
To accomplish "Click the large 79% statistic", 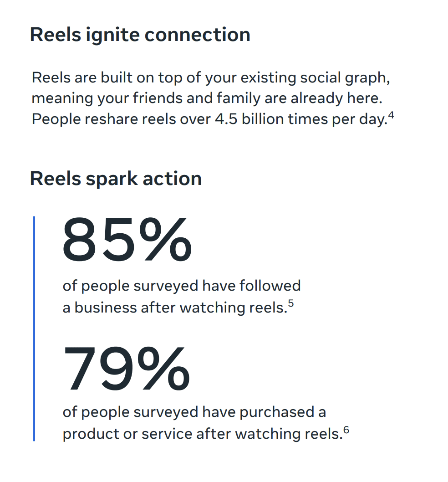I will click(x=126, y=368).
